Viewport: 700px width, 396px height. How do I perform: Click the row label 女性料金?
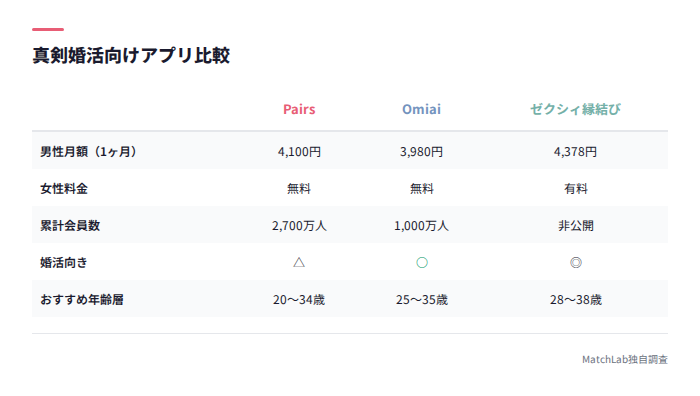click(x=64, y=189)
